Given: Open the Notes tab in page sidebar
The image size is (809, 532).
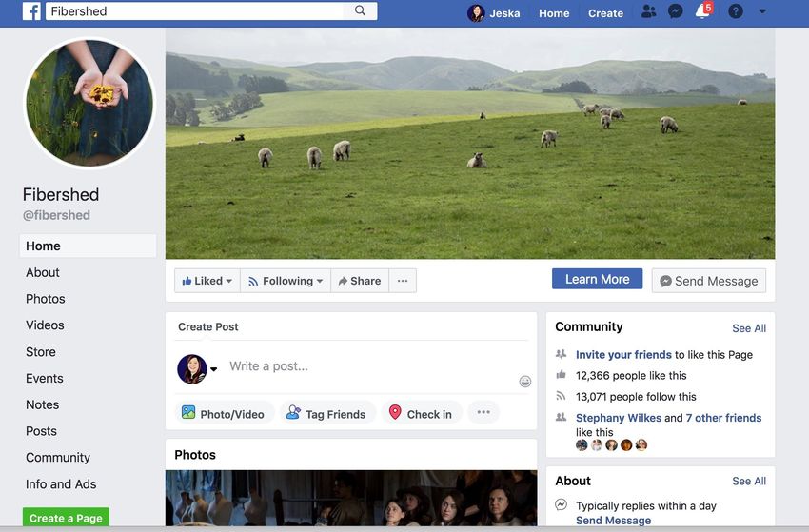Looking at the screenshot, I should pyautogui.click(x=42, y=404).
